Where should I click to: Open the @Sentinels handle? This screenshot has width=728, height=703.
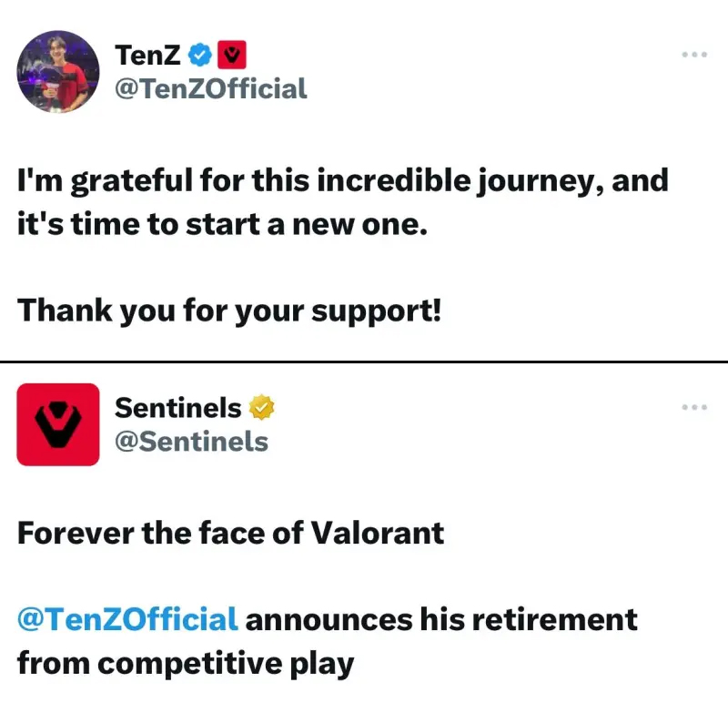click(191, 442)
